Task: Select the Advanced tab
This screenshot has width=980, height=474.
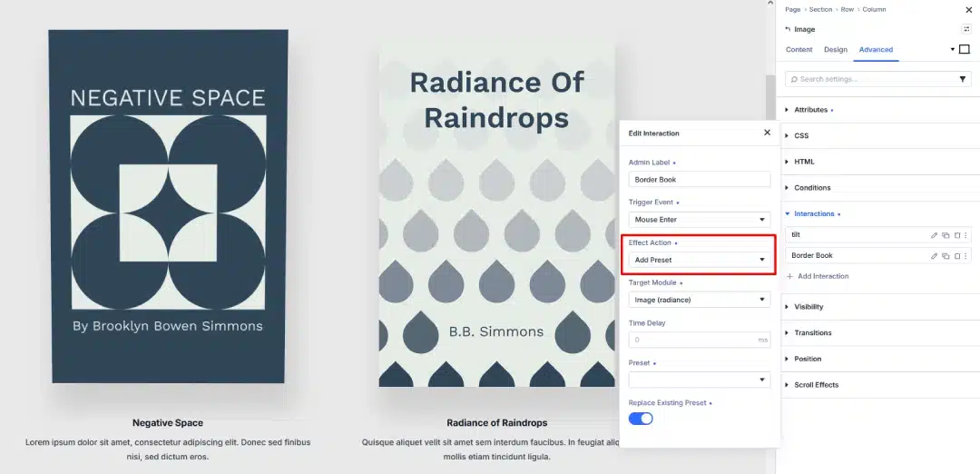Action: coord(876,49)
